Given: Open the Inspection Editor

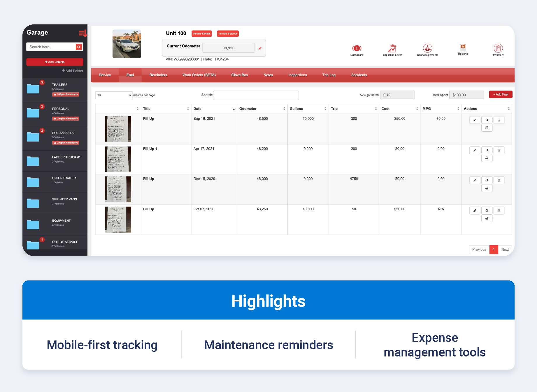Looking at the screenshot, I should click(x=392, y=49).
